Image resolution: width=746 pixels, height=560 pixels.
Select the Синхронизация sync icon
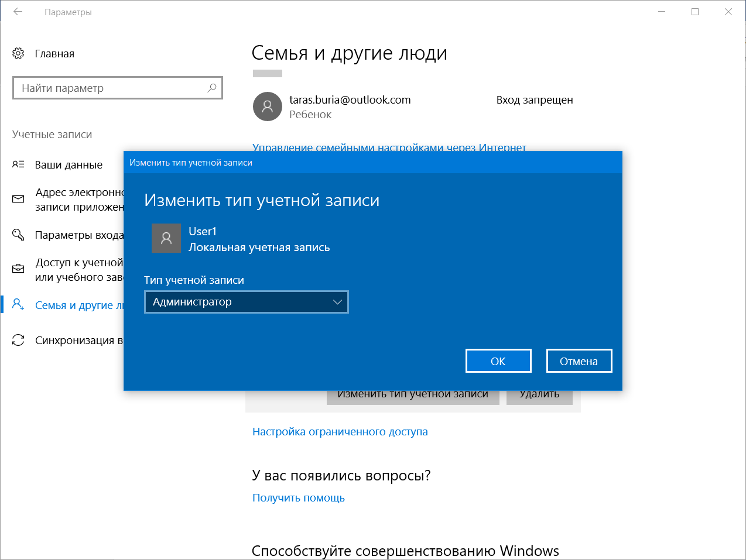(x=18, y=340)
